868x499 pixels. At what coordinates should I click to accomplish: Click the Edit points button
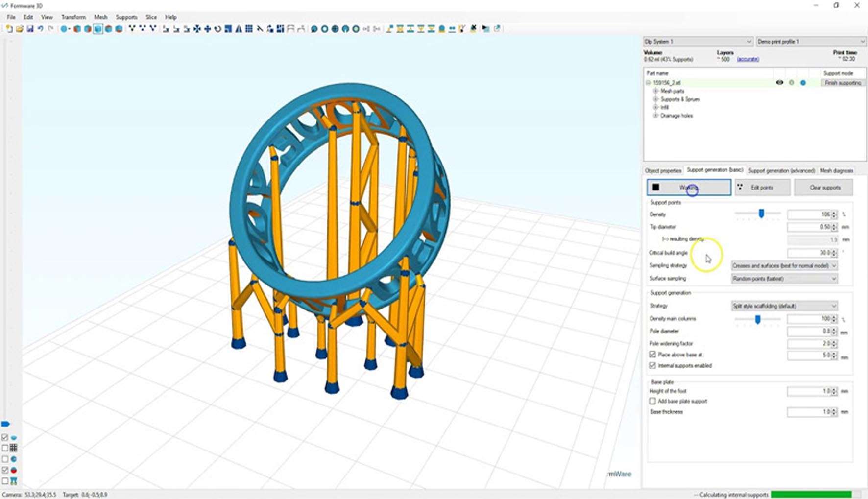click(762, 188)
